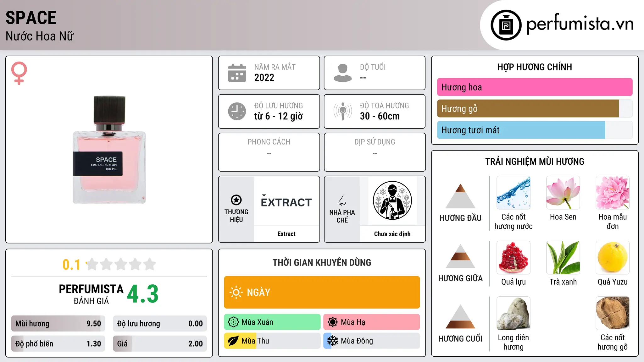The height and width of the screenshot is (362, 644).
Task: Click the nose icon above Nhà pha chế
Action: pos(342,200)
